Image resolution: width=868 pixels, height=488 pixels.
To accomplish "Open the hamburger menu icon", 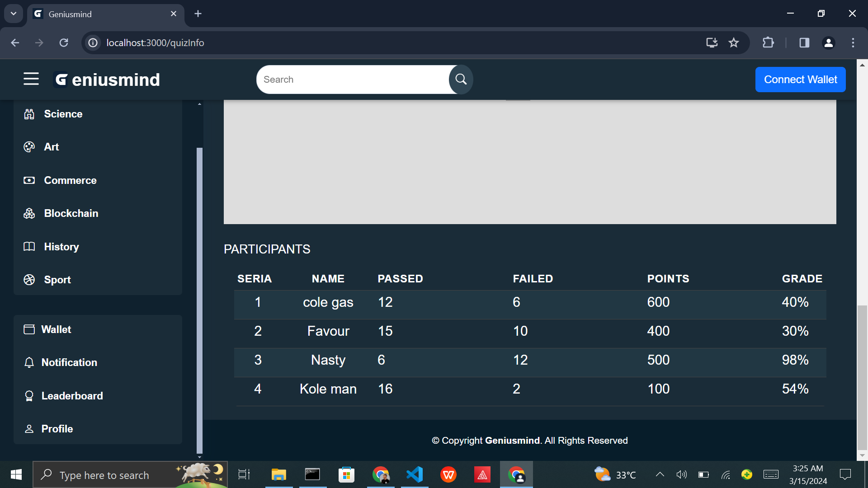I will 31,79.
